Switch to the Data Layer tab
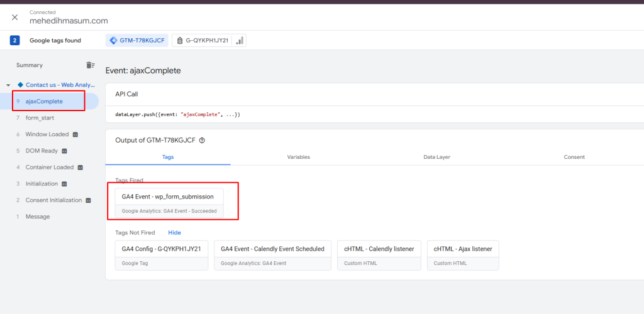Viewport: 644px width, 314px height. pyautogui.click(x=437, y=157)
